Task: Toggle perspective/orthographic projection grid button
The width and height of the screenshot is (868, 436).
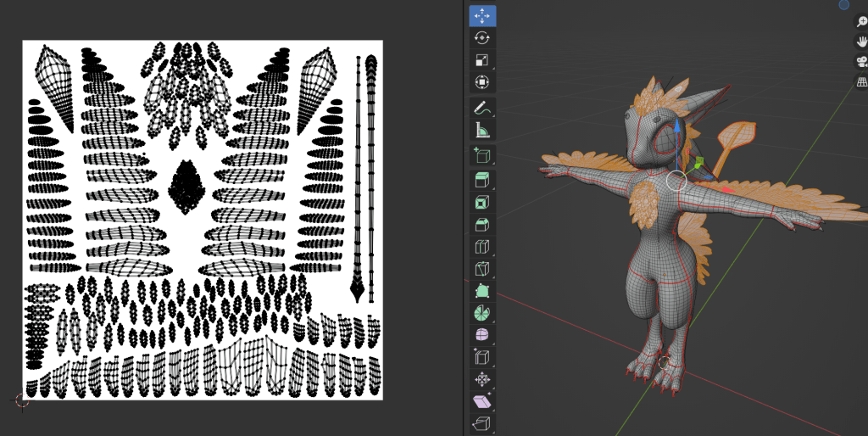Action: coord(861,82)
